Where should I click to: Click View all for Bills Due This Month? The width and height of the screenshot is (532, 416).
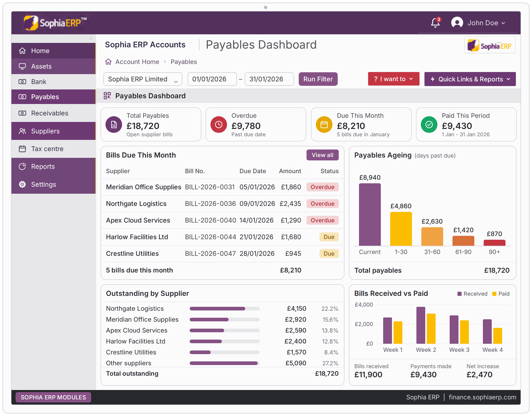[322, 155]
